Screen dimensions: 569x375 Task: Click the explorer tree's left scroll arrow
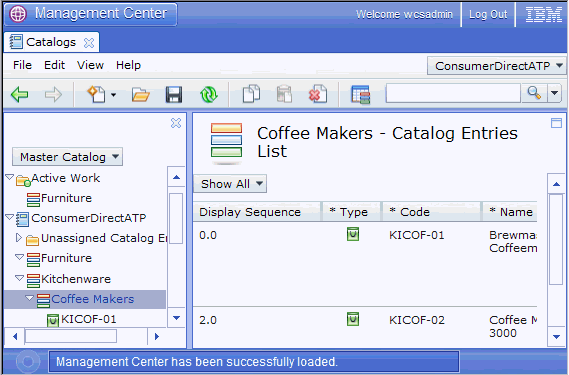(x=15, y=337)
